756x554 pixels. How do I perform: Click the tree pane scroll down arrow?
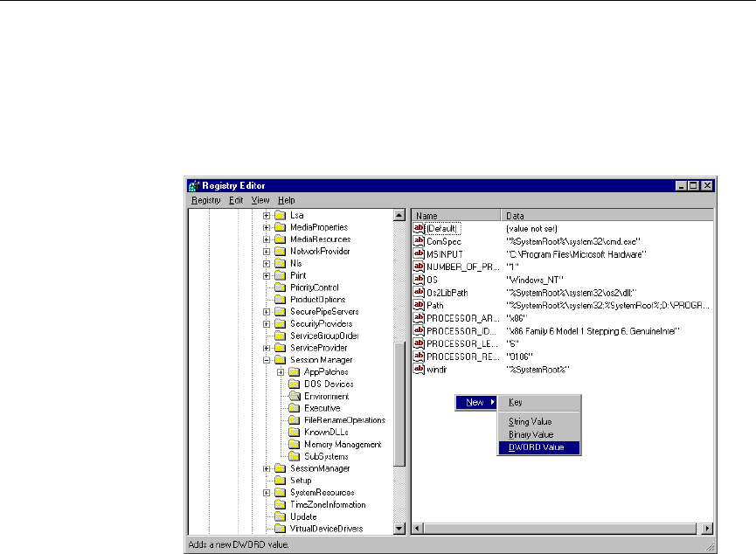(x=399, y=529)
